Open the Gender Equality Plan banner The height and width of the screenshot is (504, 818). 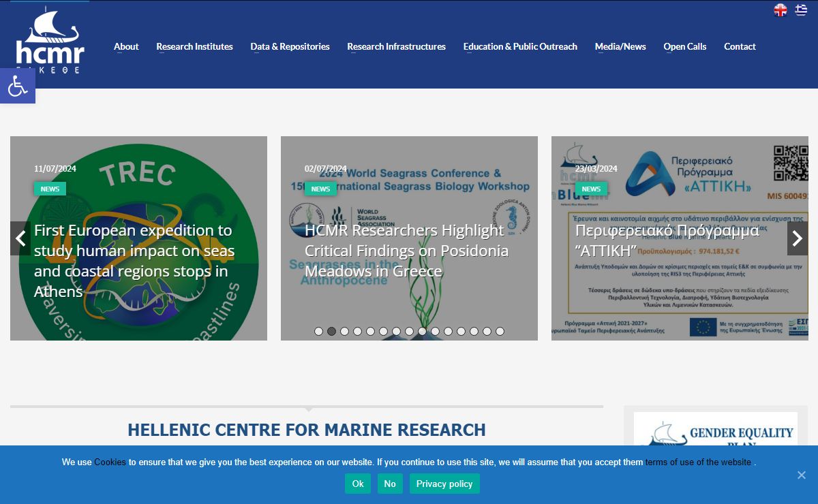tap(716, 429)
